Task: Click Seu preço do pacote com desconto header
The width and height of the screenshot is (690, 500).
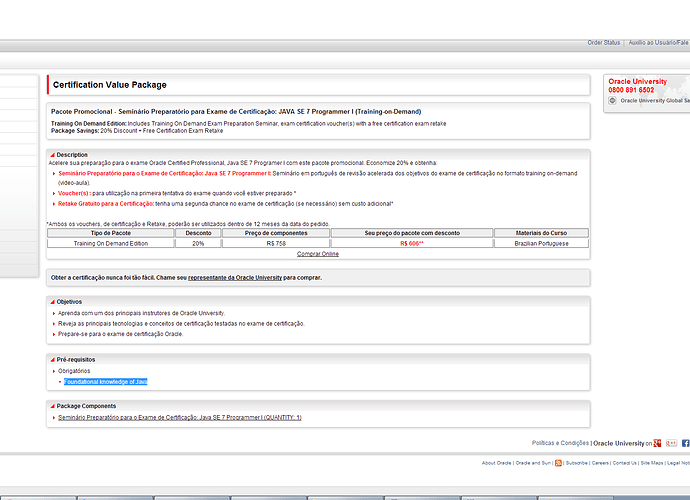Action: (412, 233)
